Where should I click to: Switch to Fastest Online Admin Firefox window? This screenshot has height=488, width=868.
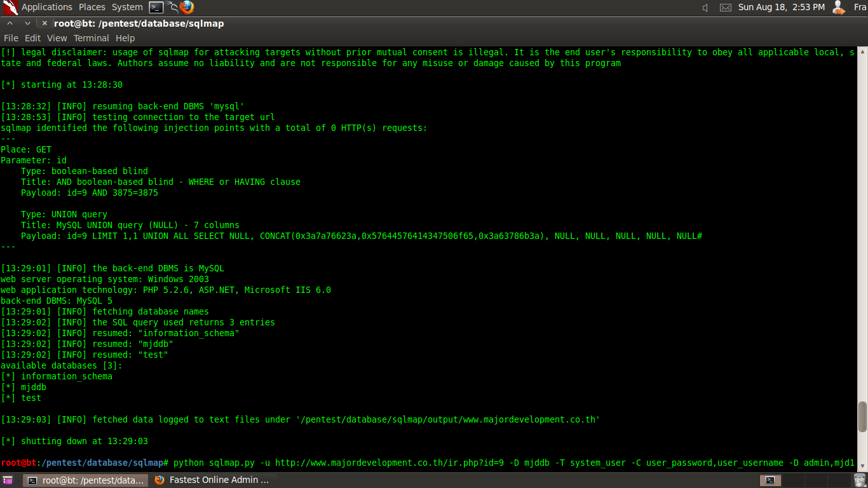pyautogui.click(x=213, y=480)
